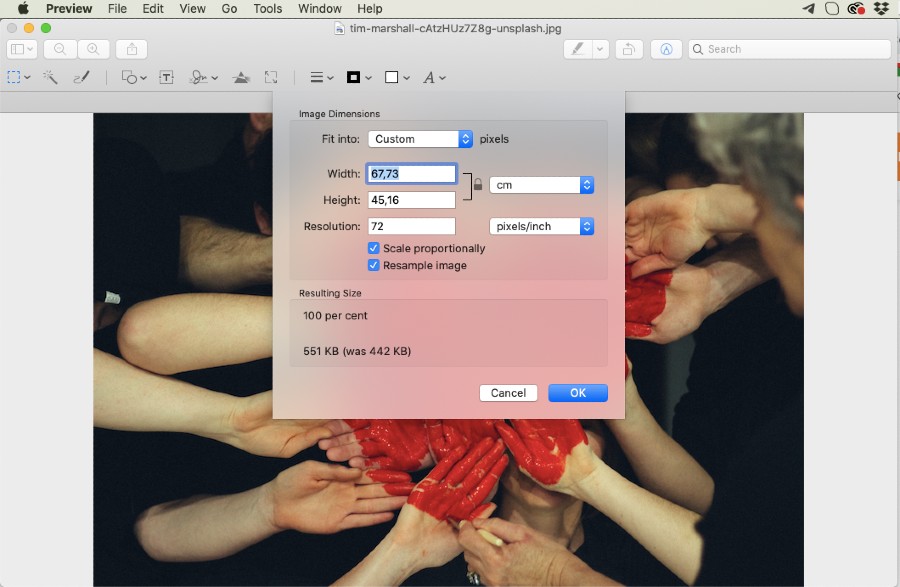Open the Help menu
The height and width of the screenshot is (587, 900).
tap(370, 9)
